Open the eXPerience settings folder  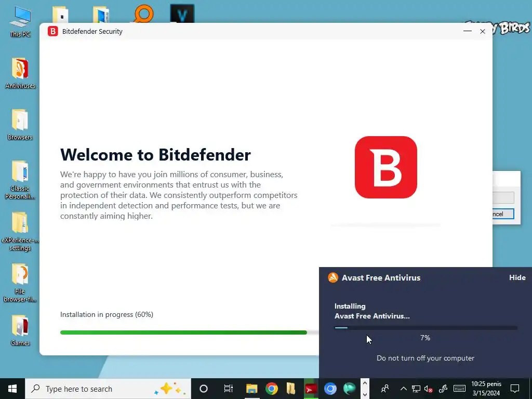(x=20, y=231)
